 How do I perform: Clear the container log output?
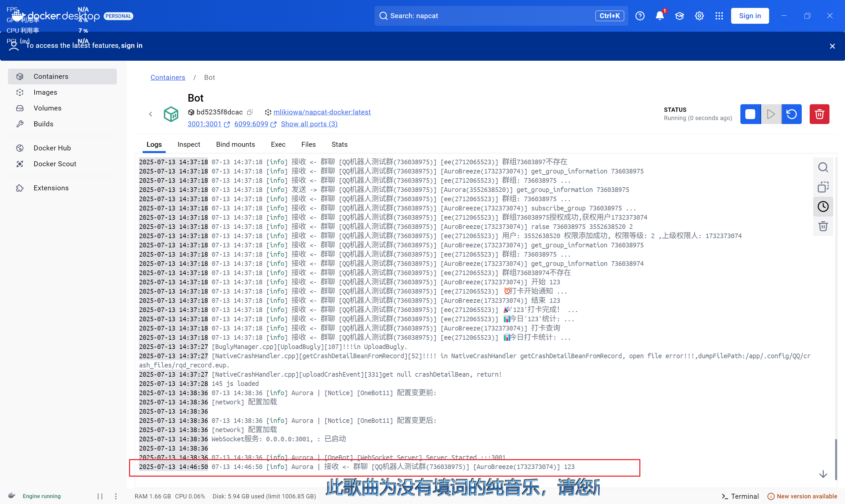[x=823, y=226]
